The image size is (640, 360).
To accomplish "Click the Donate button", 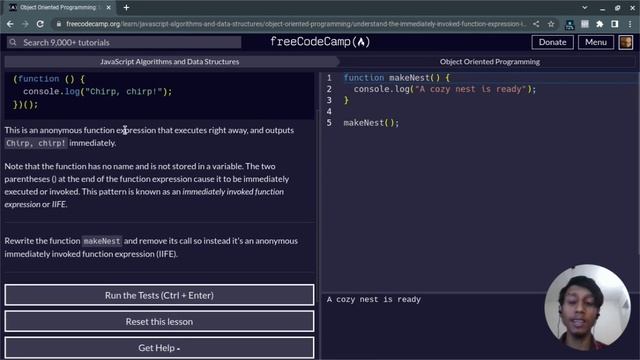I will pos(552,42).
